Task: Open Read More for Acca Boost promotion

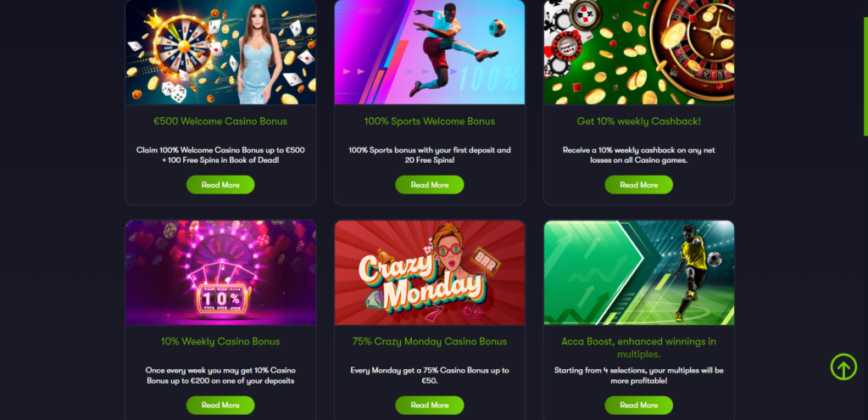Action: (639, 405)
